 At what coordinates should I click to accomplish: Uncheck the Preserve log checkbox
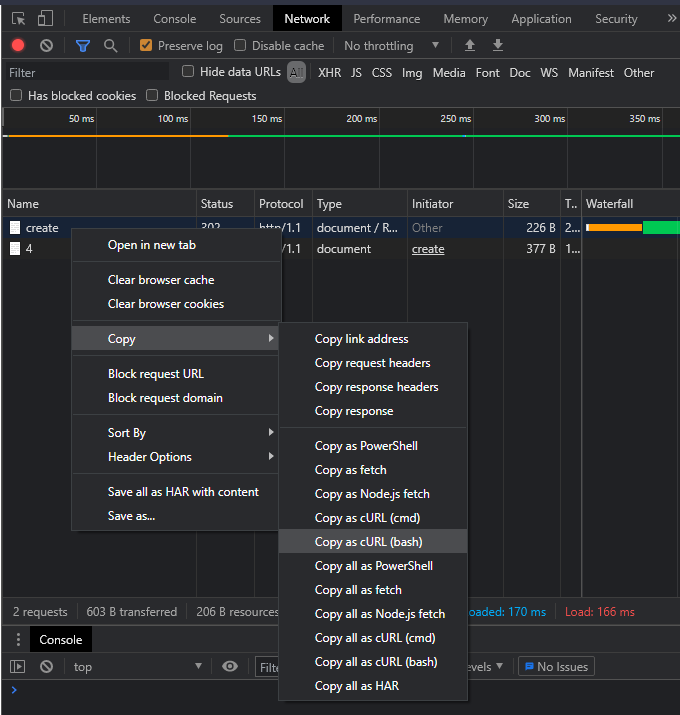point(146,45)
